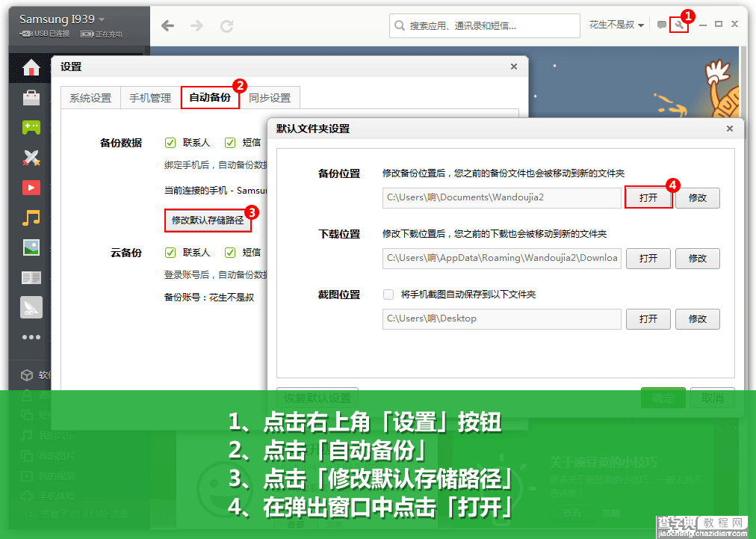Image resolution: width=756 pixels, height=539 pixels.
Task: Toggle 联系人 checkbox under 备份数据
Action: (170, 142)
